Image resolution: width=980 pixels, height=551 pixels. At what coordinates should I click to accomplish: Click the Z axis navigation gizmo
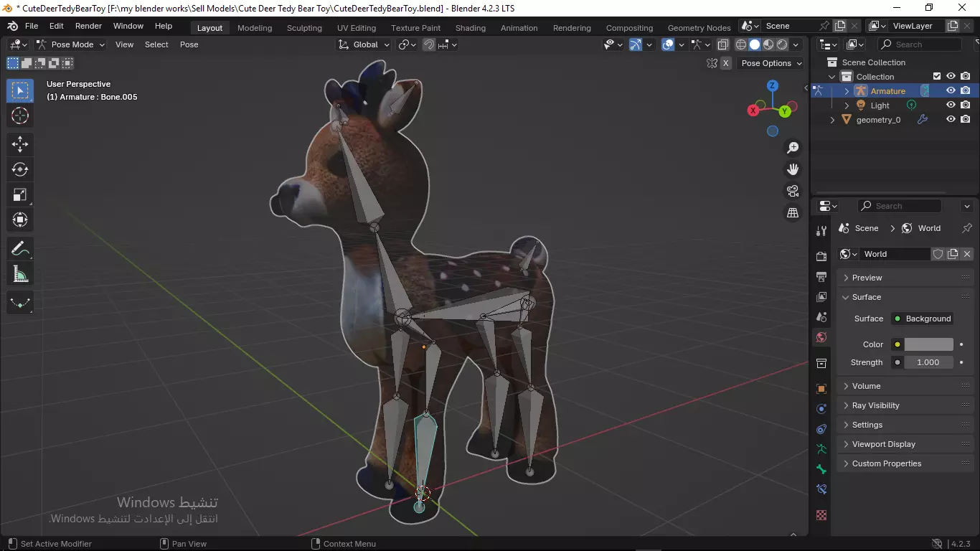tap(773, 85)
